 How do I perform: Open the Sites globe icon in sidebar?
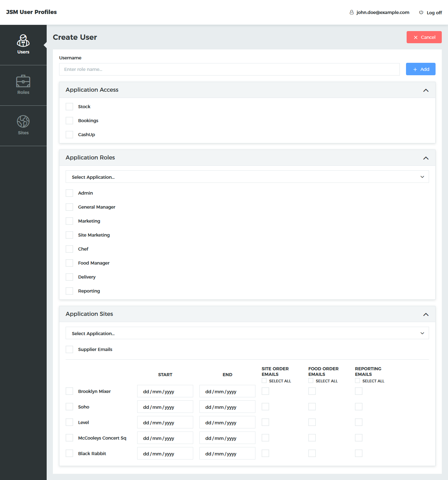point(23,122)
